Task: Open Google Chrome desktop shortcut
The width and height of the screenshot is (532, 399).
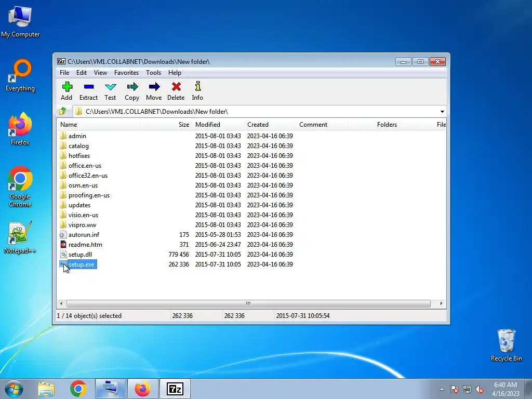Action: 20,187
